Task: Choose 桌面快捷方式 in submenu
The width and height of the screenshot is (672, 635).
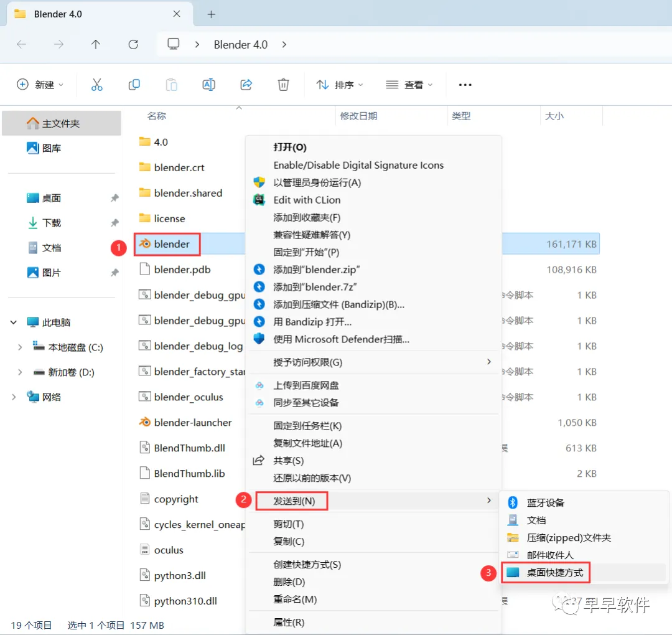Action: tap(584, 572)
